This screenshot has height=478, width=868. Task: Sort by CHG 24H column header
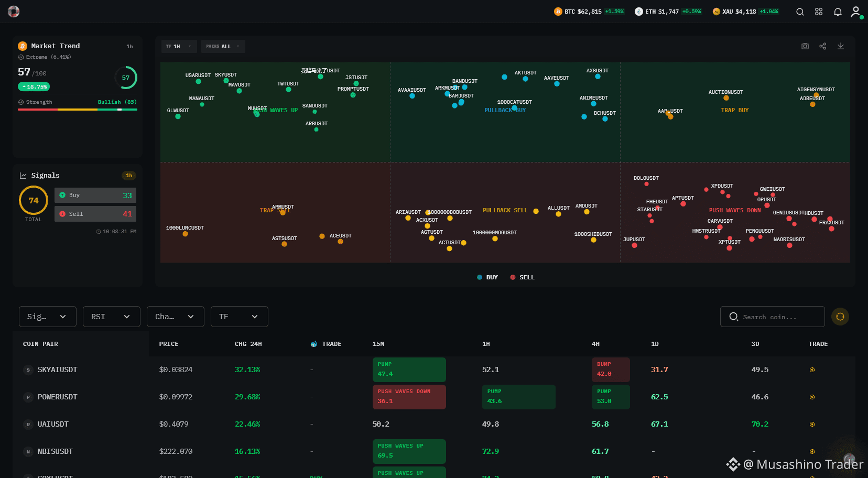click(x=248, y=344)
